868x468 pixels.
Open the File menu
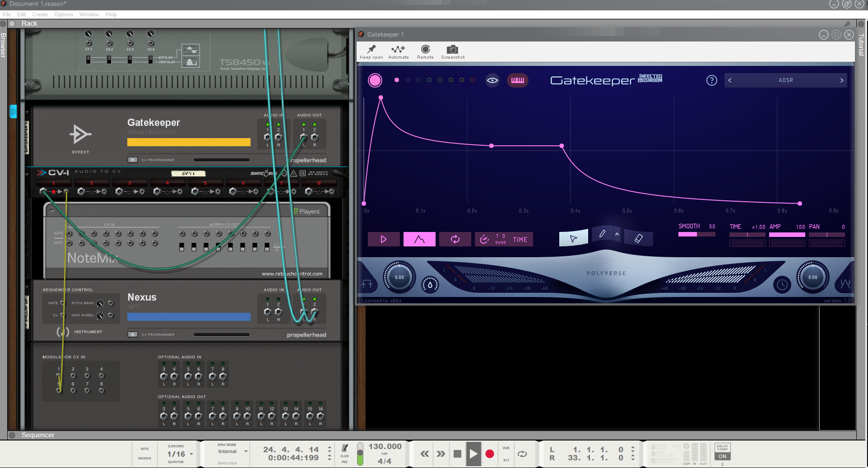click(7, 14)
